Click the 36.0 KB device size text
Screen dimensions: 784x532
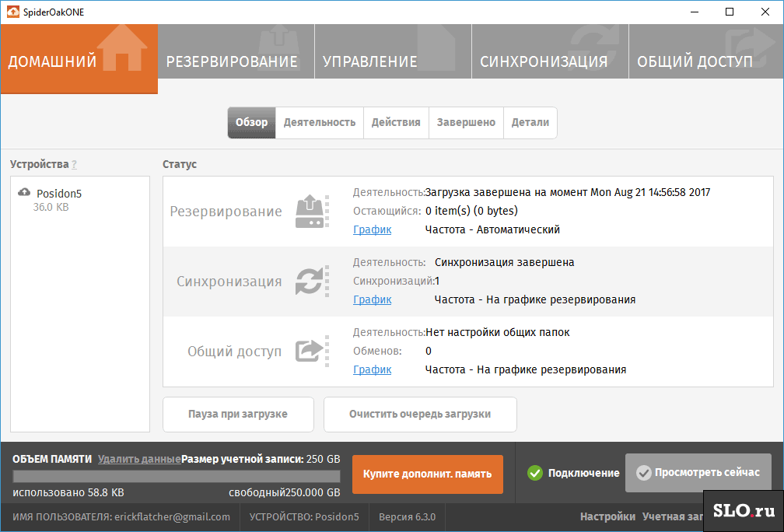[51, 207]
